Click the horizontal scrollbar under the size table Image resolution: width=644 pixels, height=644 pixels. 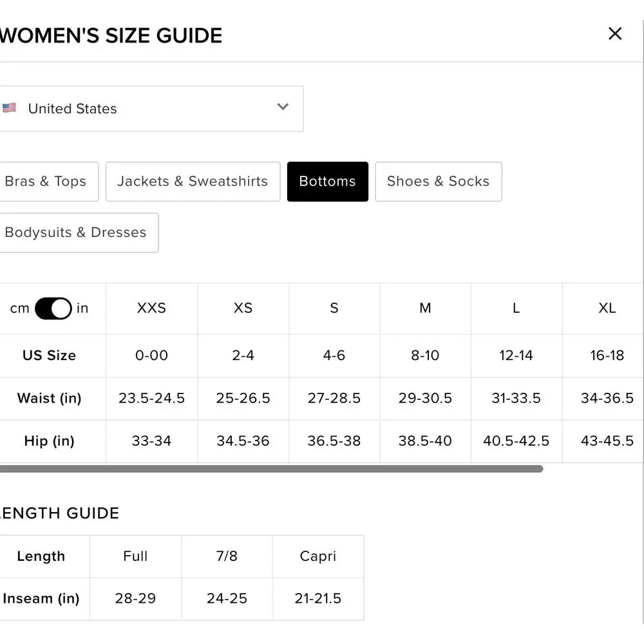271,469
